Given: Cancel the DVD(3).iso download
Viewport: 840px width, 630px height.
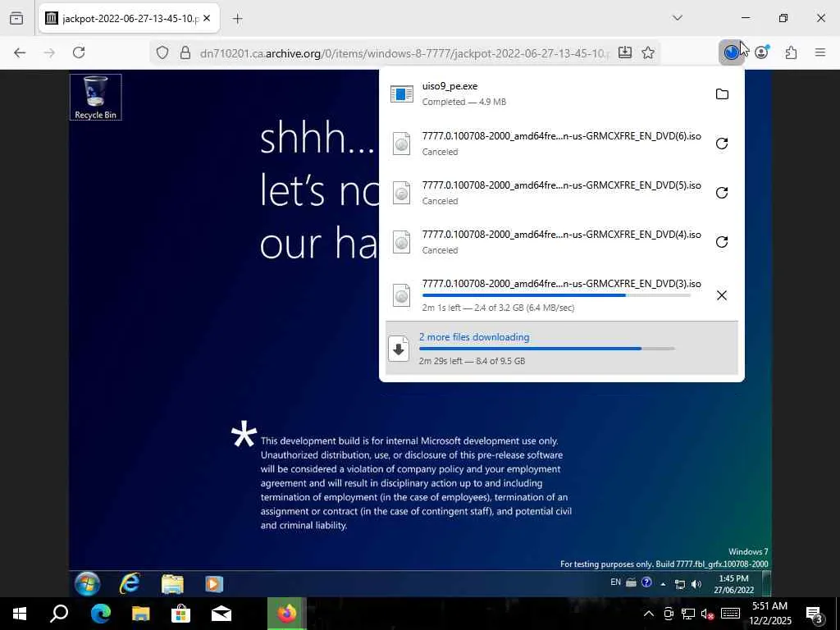Looking at the screenshot, I should click(722, 295).
